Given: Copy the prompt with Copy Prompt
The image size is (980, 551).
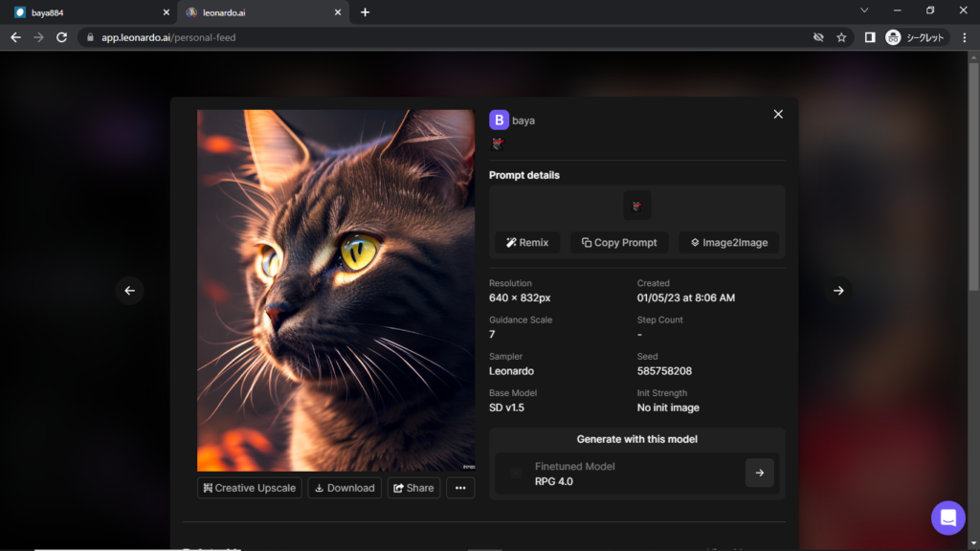Looking at the screenshot, I should (618, 243).
